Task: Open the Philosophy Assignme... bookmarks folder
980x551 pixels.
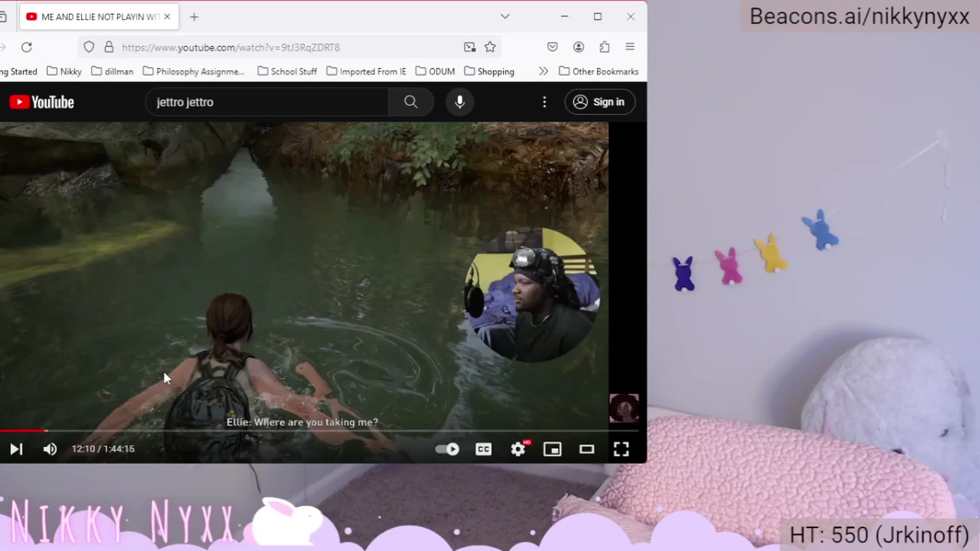Action: (194, 71)
